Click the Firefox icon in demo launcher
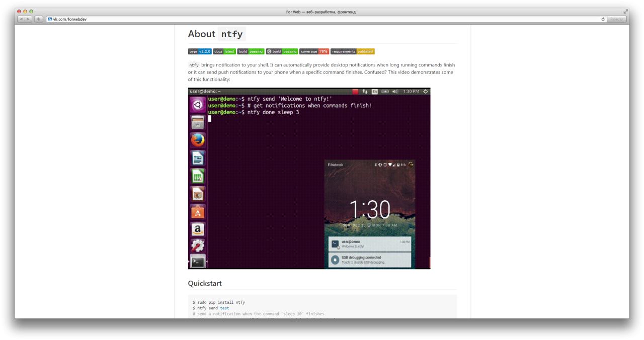This screenshot has width=644, height=340. [198, 140]
